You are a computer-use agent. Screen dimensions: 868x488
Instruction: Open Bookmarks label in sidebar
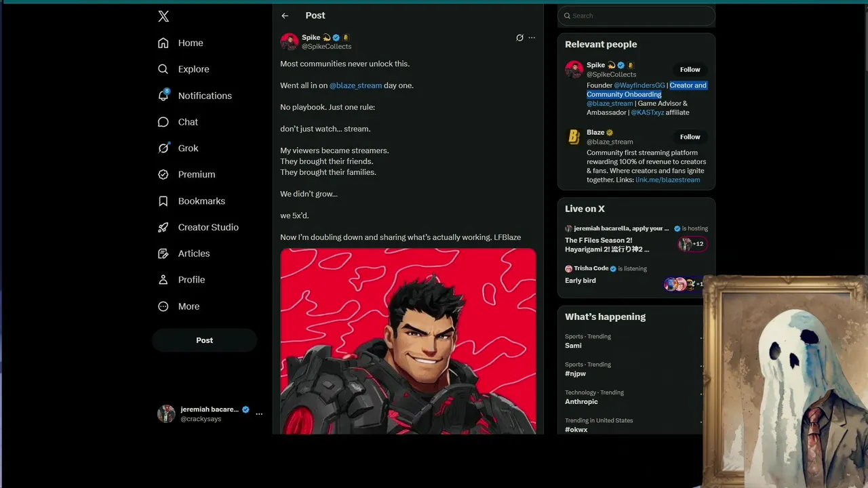click(x=201, y=201)
